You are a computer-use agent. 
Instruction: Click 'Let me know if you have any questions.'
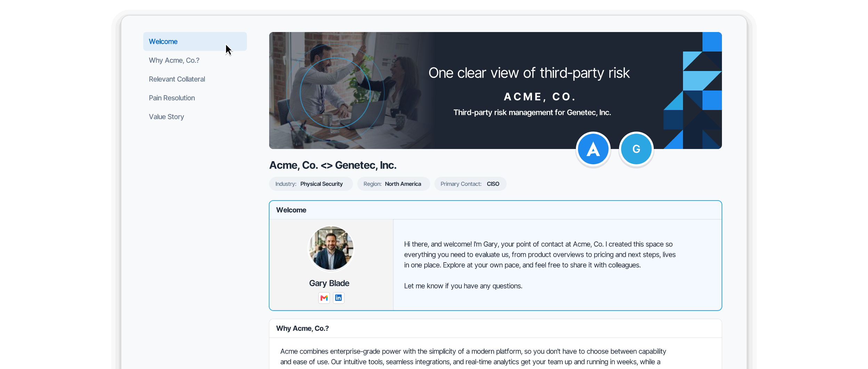[x=463, y=286]
